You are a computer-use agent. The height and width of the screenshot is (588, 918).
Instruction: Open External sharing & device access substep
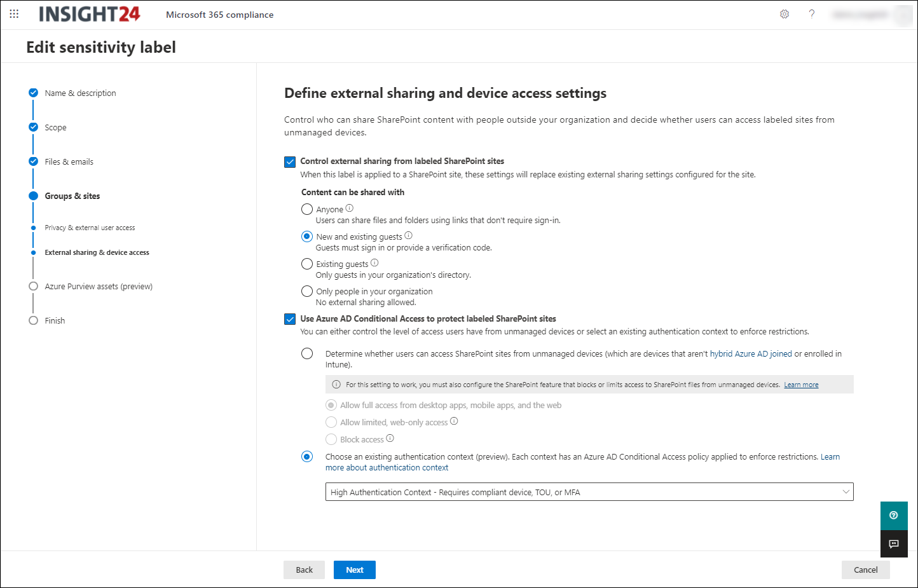click(x=97, y=252)
